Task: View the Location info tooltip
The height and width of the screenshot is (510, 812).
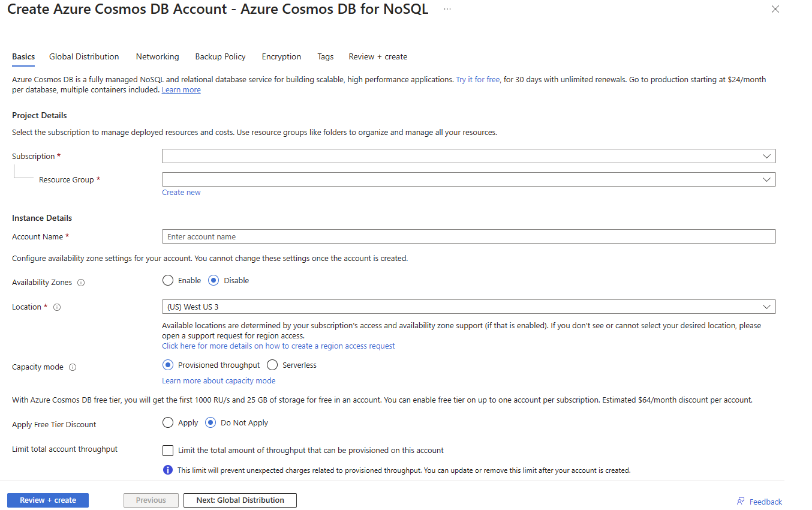Action: pos(56,307)
